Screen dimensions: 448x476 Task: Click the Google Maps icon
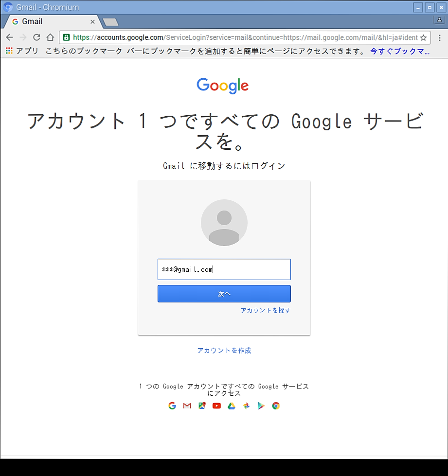pos(202,405)
